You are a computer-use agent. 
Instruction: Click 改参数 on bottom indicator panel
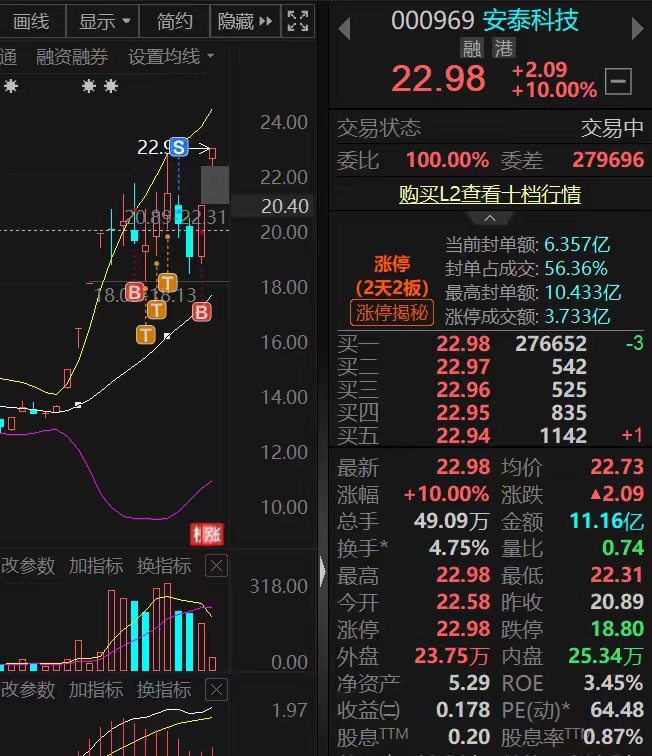(28, 690)
